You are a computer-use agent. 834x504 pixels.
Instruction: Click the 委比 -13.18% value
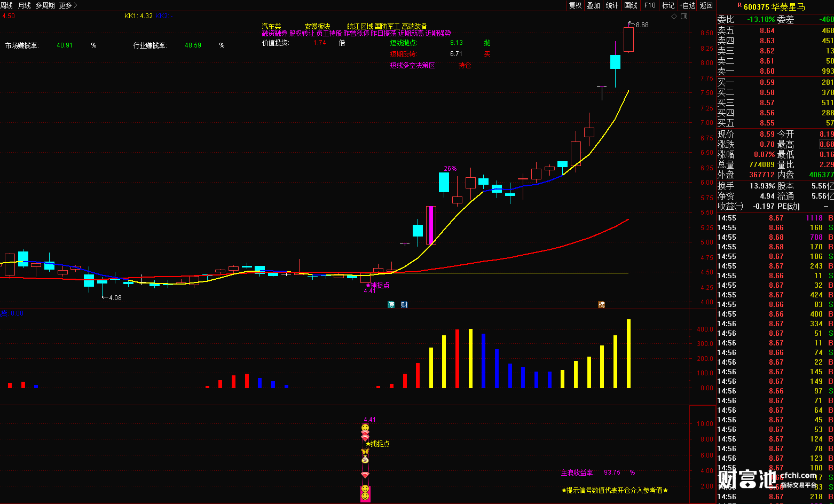tap(760, 20)
